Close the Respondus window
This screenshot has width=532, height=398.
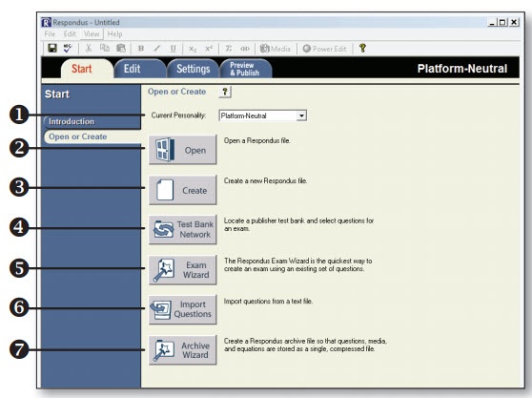click(514, 22)
